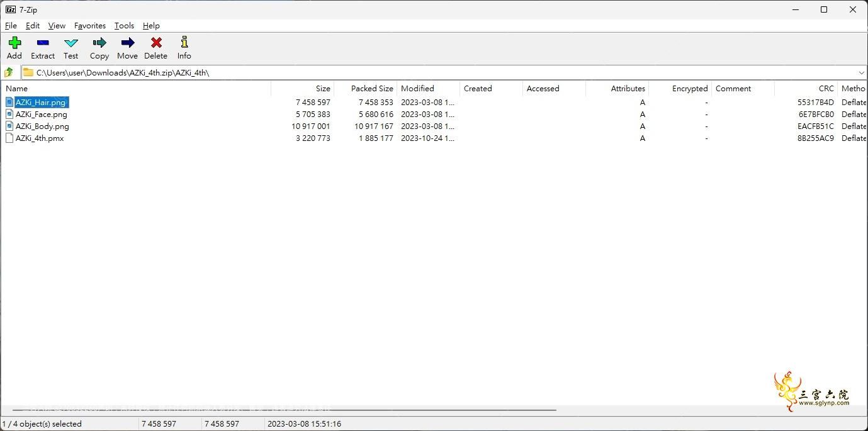The image size is (868, 431).
Task: Click the Move toolbar icon
Action: tap(128, 43)
